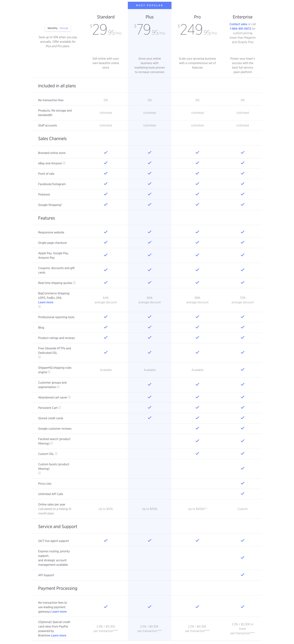The image size is (294, 644).
Task: Open Learn more about leading payment gateways
Action: click(x=59, y=611)
